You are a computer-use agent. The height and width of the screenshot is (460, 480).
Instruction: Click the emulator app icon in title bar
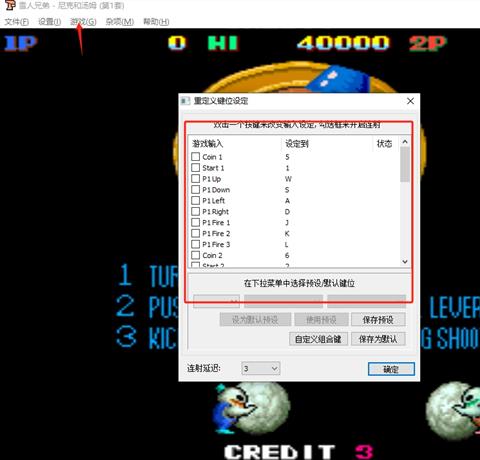click(x=10, y=6)
